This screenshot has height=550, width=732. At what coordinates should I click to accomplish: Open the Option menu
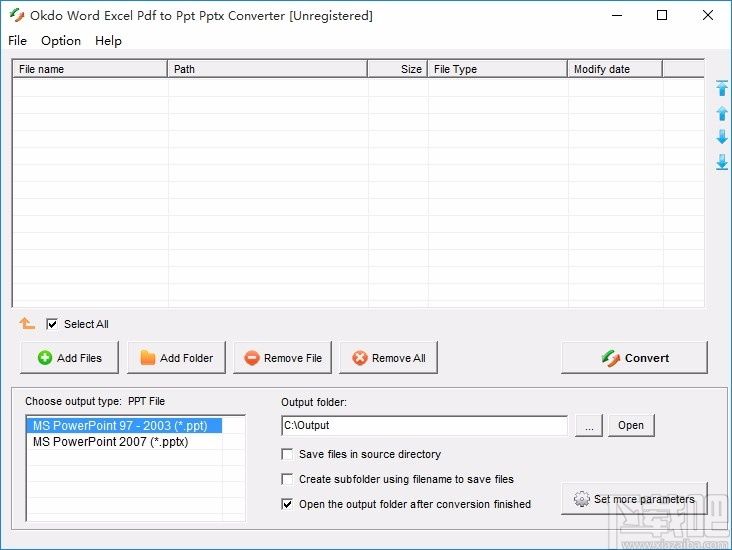[61, 41]
